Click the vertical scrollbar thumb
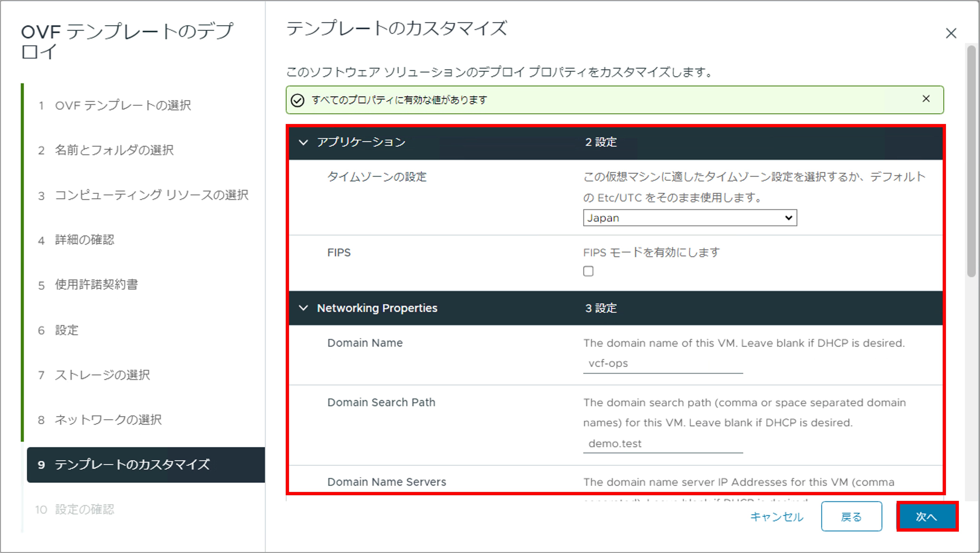Screen dimensions: 980x553 (x=971, y=160)
